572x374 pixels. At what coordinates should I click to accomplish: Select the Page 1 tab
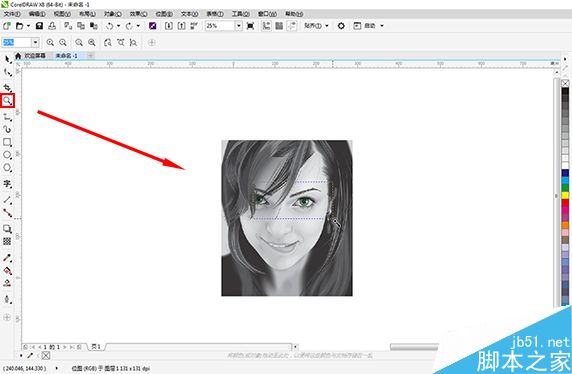[x=96, y=347]
